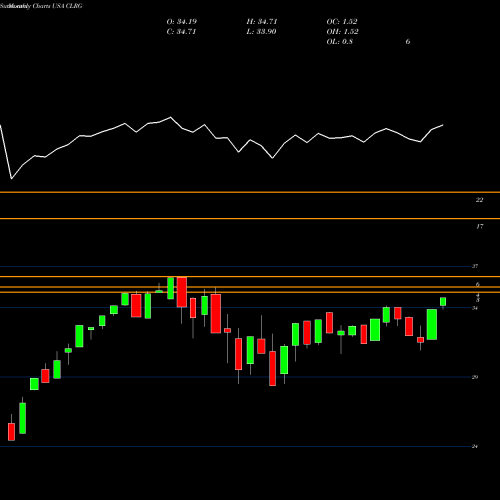Click the OC: 1.52 reading
The width and height of the screenshot is (500, 500).
click(x=342, y=22)
